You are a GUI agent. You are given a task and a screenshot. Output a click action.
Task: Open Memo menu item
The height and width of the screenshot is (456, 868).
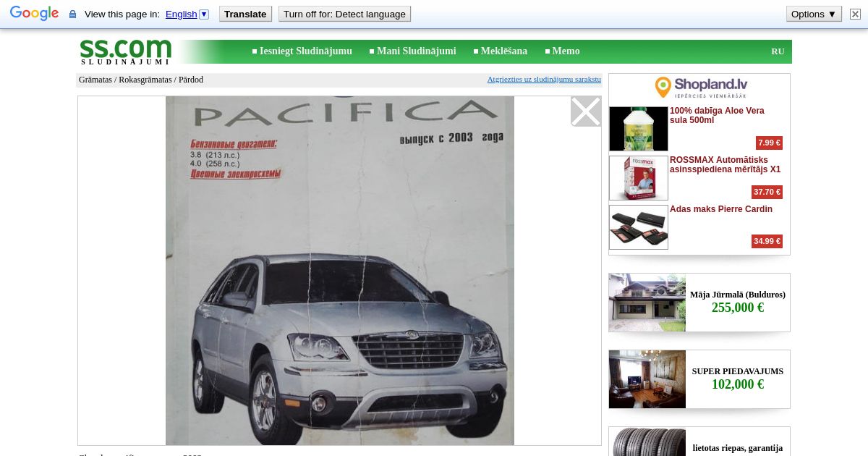pyautogui.click(x=566, y=51)
